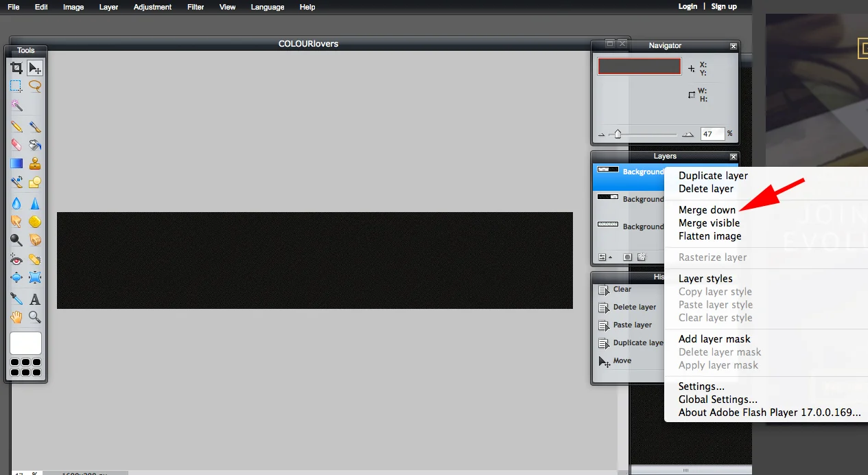Select the Paint Bucket tool
Viewport: 868px width, 475px height.
(35, 145)
